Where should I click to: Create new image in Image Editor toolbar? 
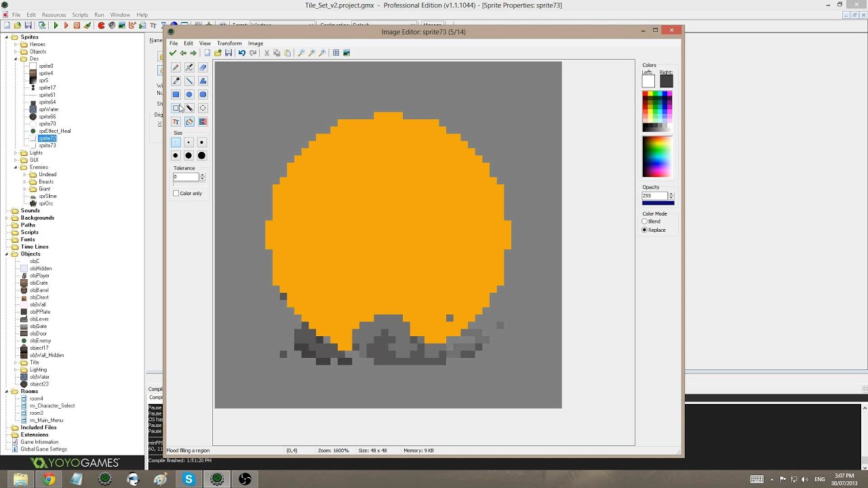(x=208, y=53)
